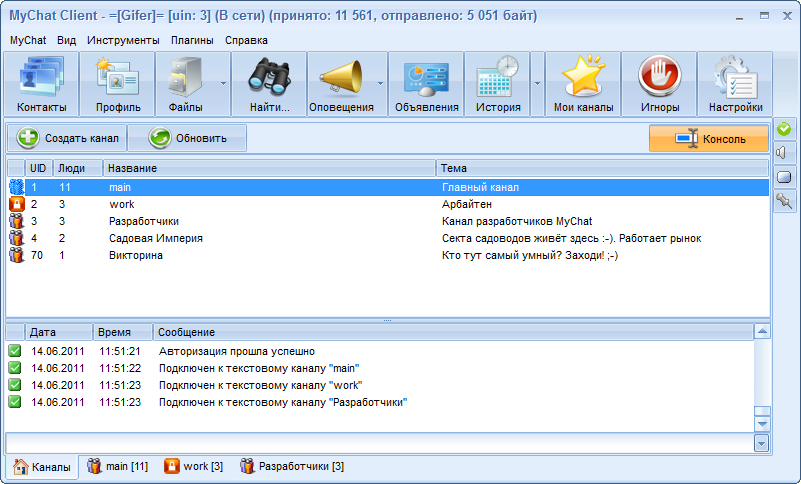Screen dimensions: 801x484
Task: Click console scrollbar up arrow
Action: [x=762, y=332]
